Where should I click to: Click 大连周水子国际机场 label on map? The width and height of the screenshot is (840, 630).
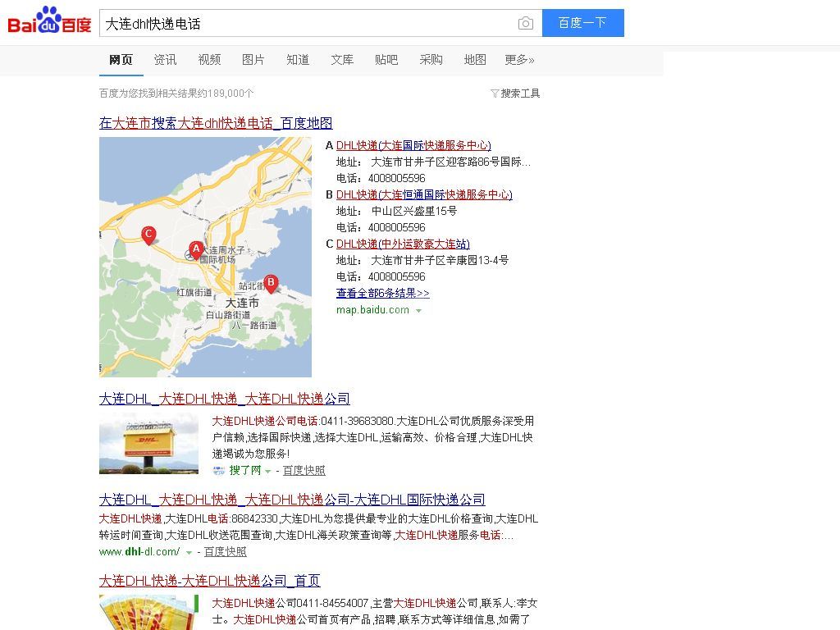[x=222, y=254]
